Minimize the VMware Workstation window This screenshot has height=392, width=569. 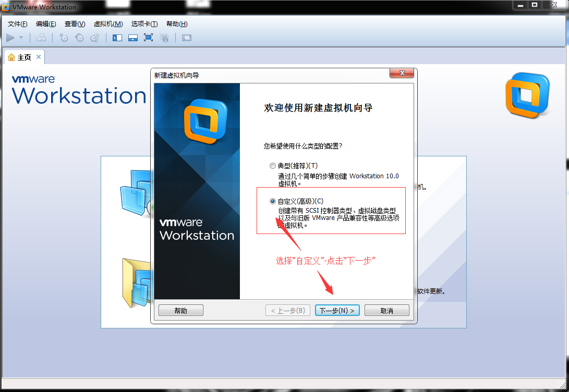[520, 5]
